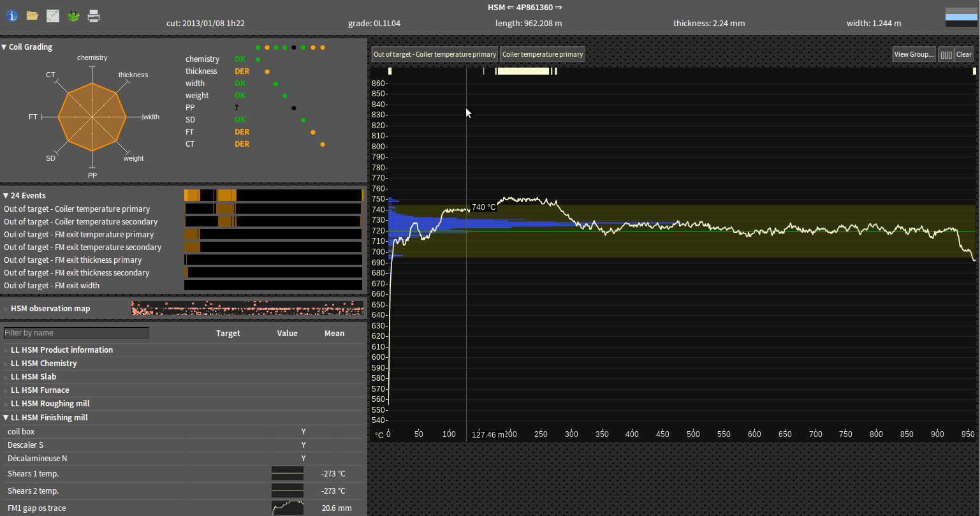Select the Shears 1 temp. row
This screenshot has width=980, height=516.
point(182,474)
